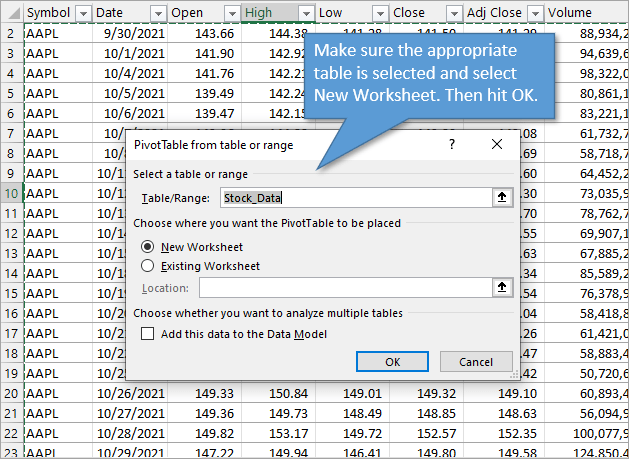The width and height of the screenshot is (629, 459).
Task: Close the PivotTable dialog with X
Action: tap(497, 145)
